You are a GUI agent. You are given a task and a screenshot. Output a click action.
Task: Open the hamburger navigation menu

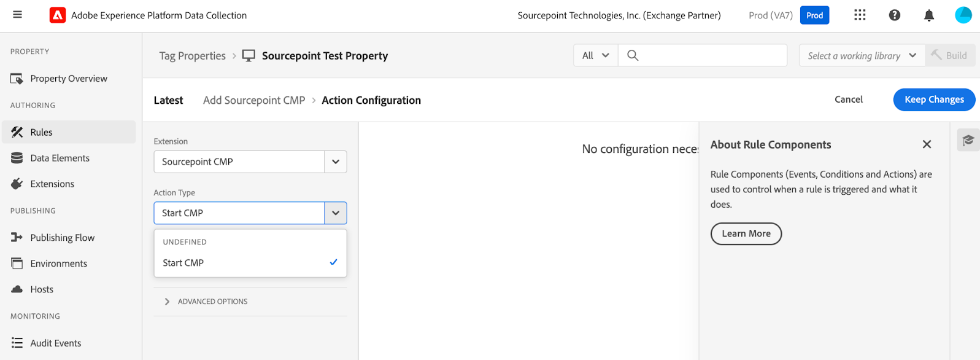17,15
